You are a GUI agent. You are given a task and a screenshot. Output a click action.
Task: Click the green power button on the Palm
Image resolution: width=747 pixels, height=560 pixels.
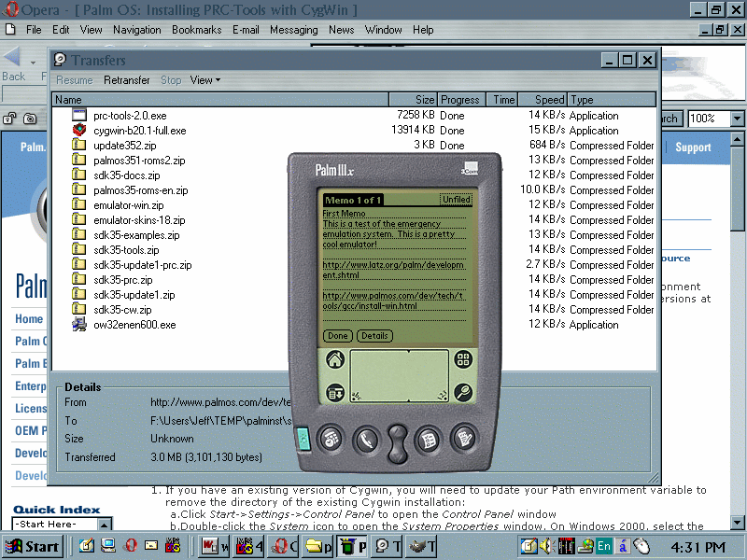click(302, 439)
